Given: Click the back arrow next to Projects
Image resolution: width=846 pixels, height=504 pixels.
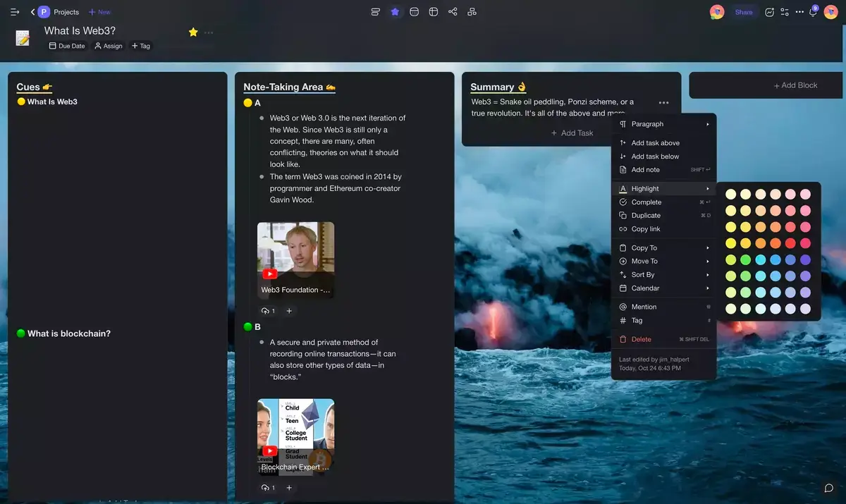Looking at the screenshot, I should coord(32,12).
